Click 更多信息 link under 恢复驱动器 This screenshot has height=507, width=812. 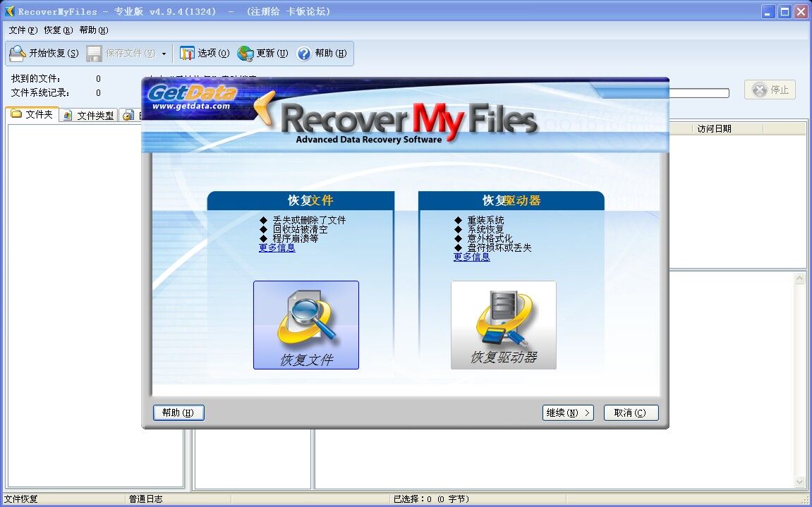pyautogui.click(x=471, y=257)
